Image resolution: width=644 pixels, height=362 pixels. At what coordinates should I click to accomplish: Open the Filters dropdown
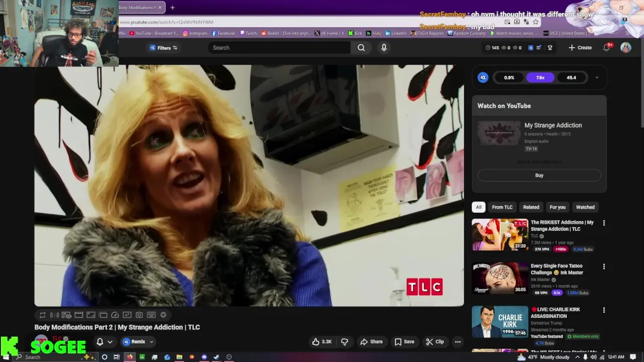click(x=164, y=48)
